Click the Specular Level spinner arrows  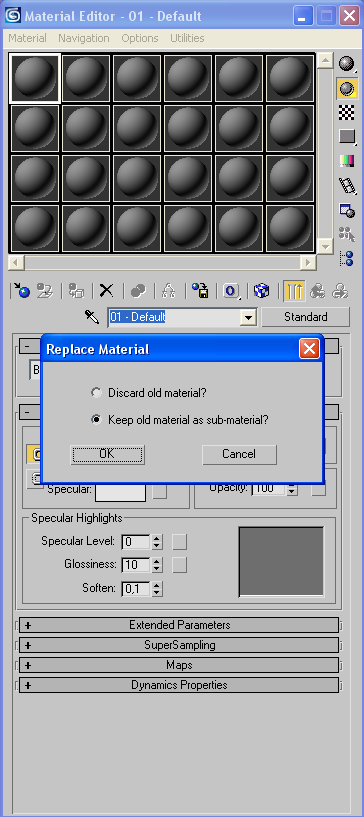pos(157,542)
